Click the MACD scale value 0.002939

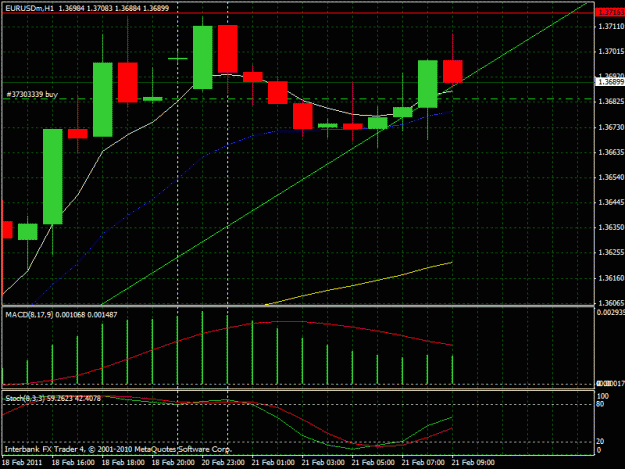click(611, 312)
